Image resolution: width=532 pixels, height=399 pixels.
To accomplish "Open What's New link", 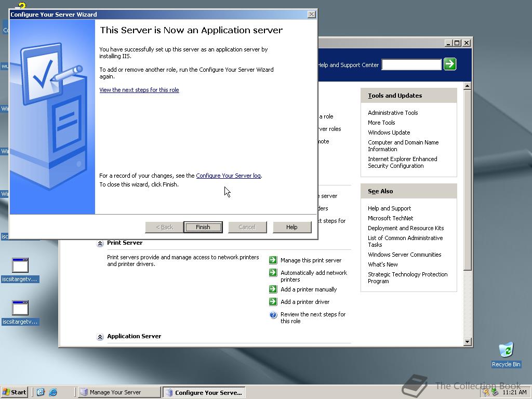I will tap(383, 264).
